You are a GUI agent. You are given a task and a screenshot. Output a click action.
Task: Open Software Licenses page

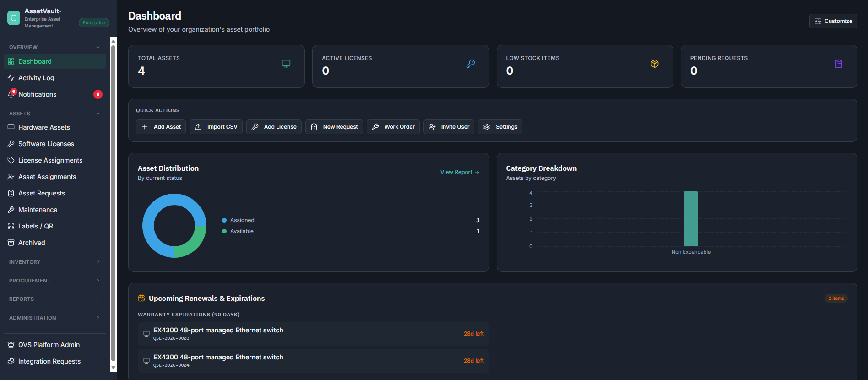coord(55,144)
